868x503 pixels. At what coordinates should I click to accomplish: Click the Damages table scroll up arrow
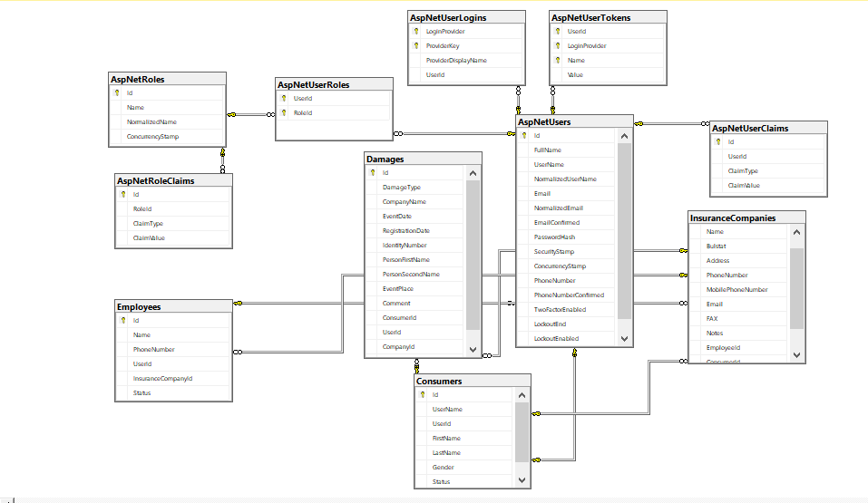473,173
